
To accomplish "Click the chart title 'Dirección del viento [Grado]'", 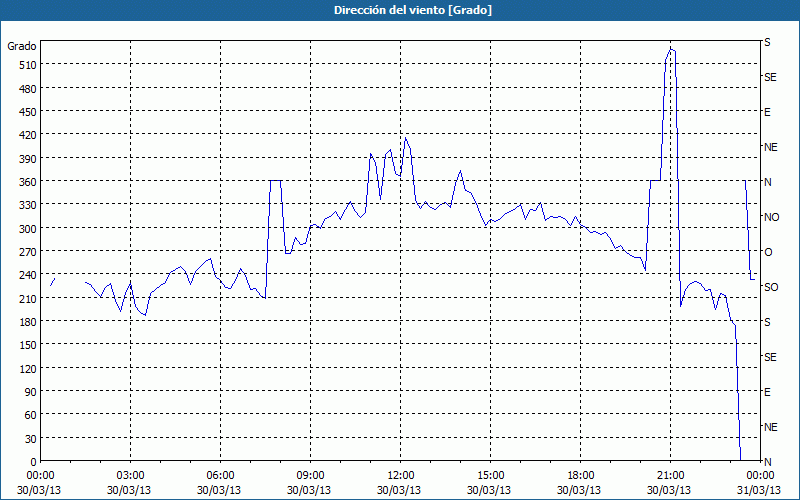I will pyautogui.click(x=413, y=10).
